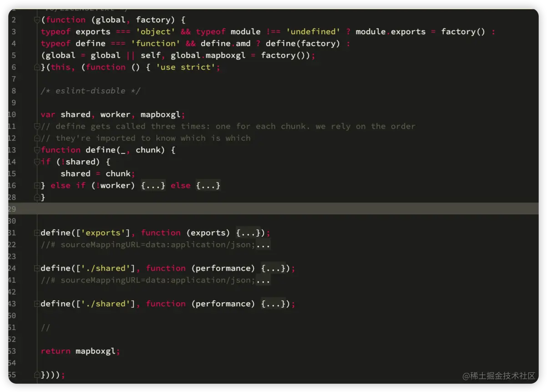
Task: Expand the '...' after sourceMappingURL on line 22
Action: click(263, 244)
